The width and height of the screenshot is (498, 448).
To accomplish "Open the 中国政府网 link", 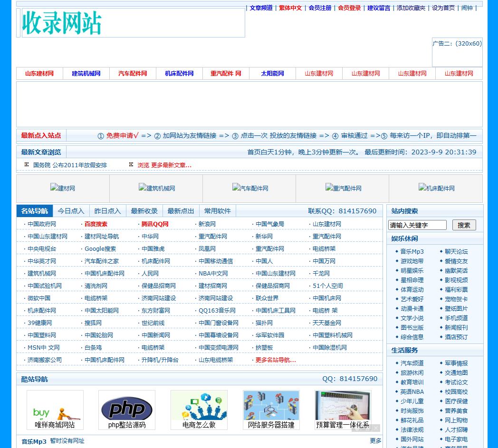I will tap(42, 224).
